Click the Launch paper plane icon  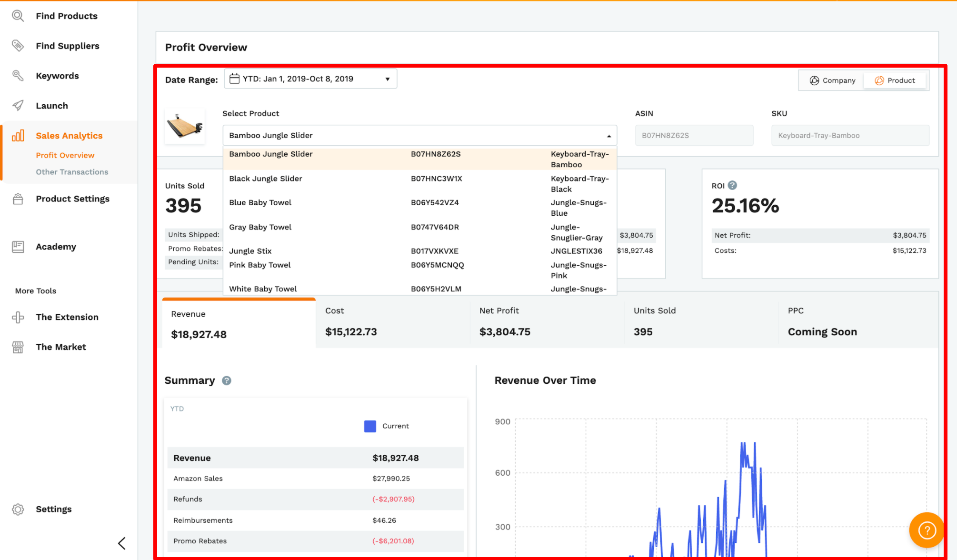point(18,106)
